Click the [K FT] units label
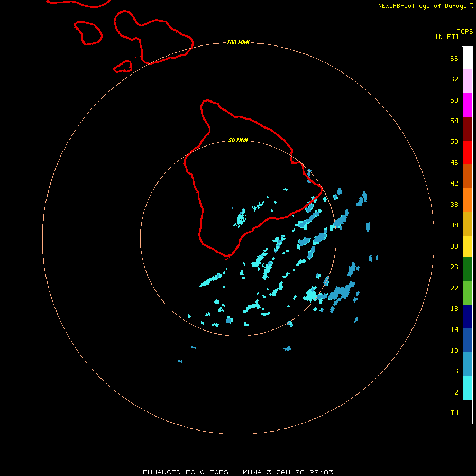Screen dimensions: 476x476 tap(447, 36)
